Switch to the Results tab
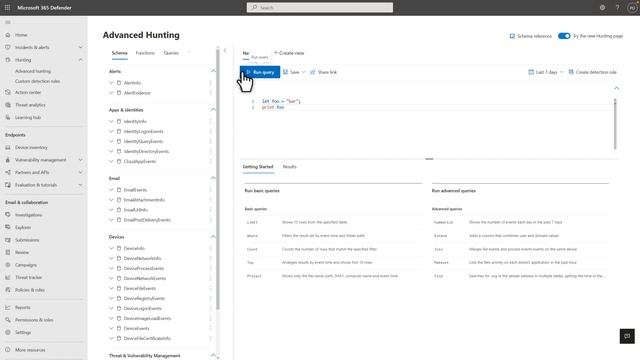Viewport: 640px width, 360px height. [289, 167]
